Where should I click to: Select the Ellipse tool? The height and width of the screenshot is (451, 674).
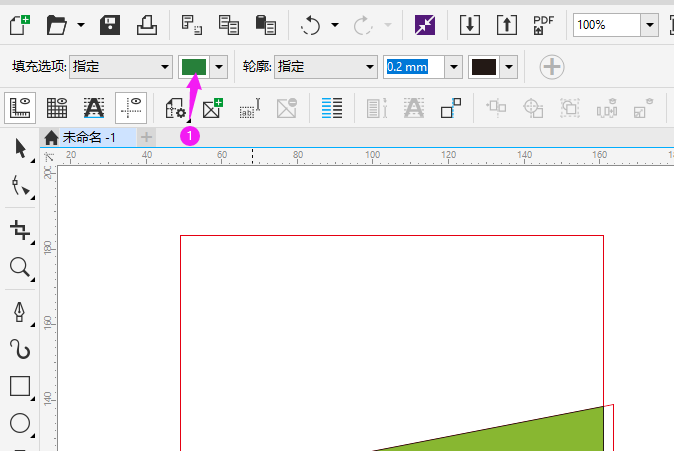(21, 423)
